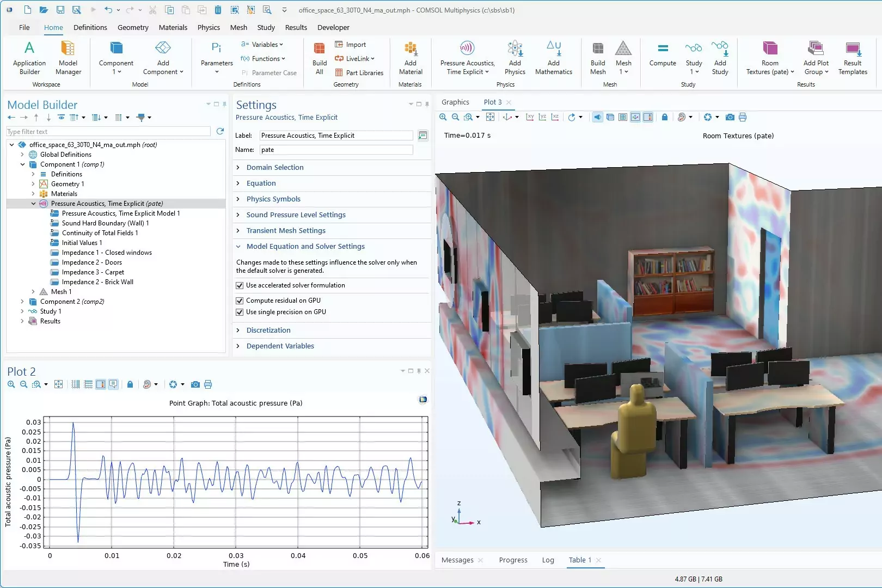The width and height of the screenshot is (882, 588).
Task: Uncheck Use single precision on GPU
Action: click(x=240, y=312)
